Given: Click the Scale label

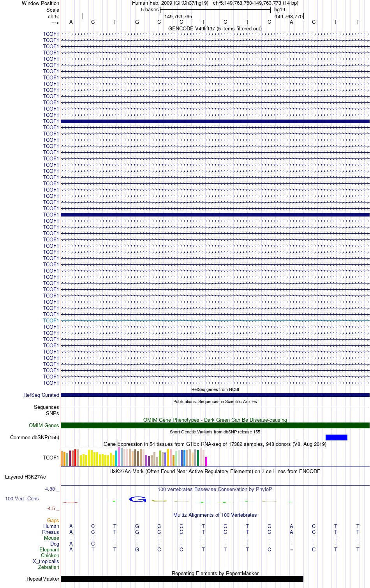Looking at the screenshot, I should coord(53,10).
